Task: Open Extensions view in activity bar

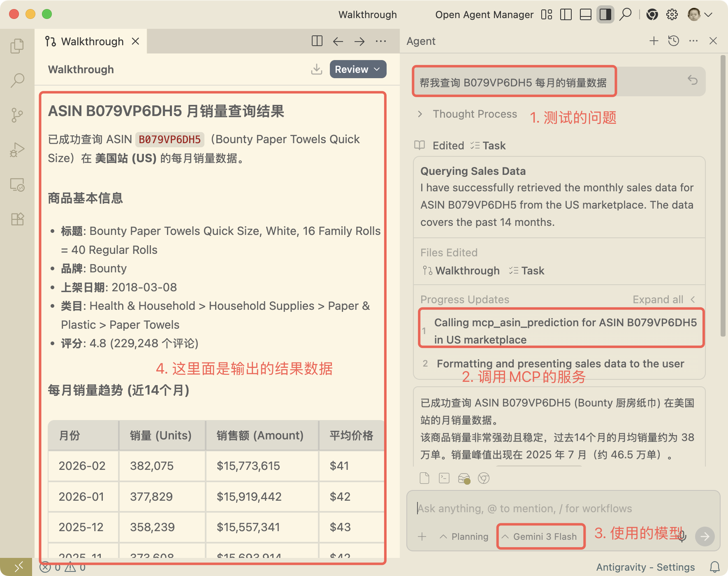Action: (x=17, y=219)
